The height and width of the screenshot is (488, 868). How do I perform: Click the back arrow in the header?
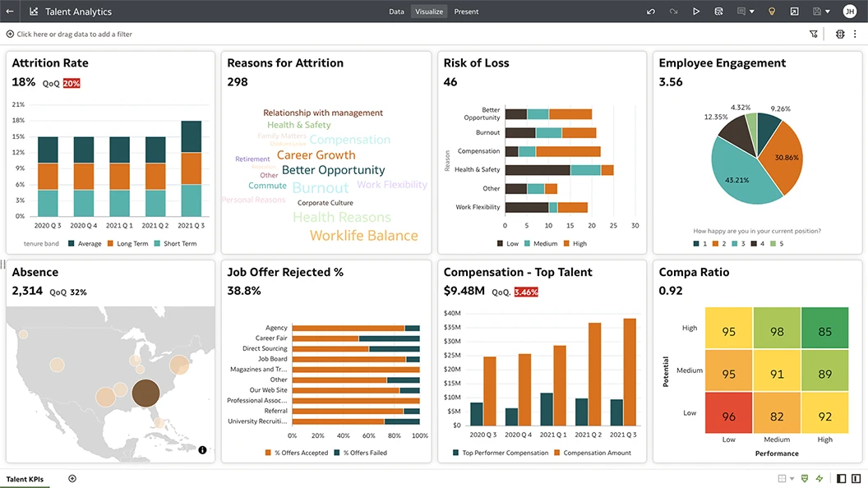(x=10, y=12)
